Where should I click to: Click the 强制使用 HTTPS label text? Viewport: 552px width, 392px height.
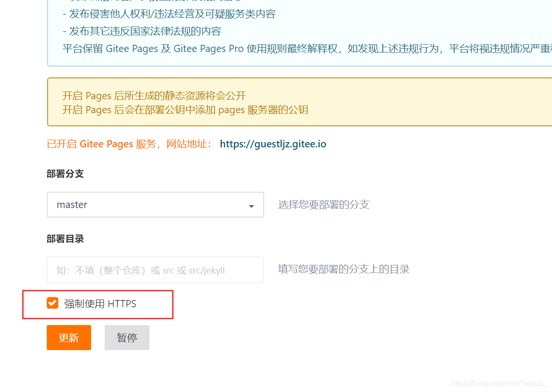[100, 304]
